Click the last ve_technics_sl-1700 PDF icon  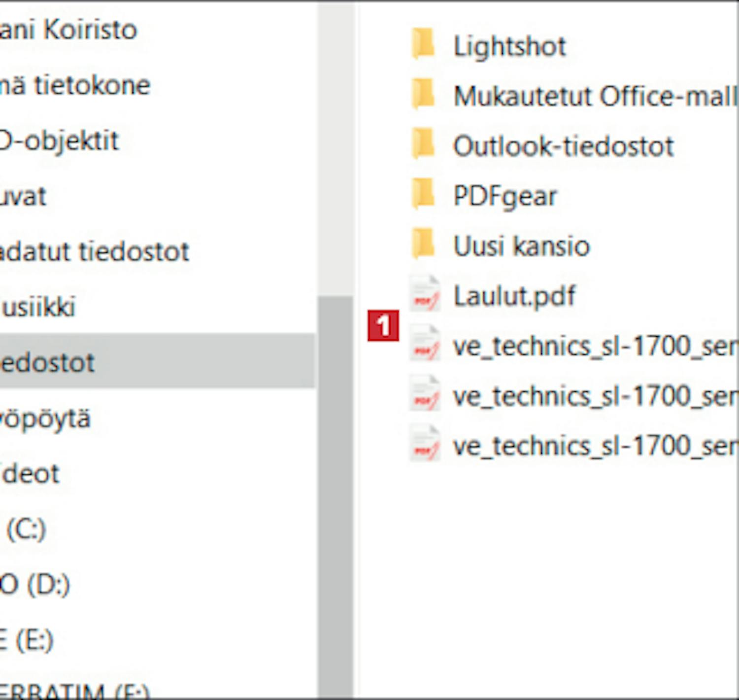[x=425, y=445]
